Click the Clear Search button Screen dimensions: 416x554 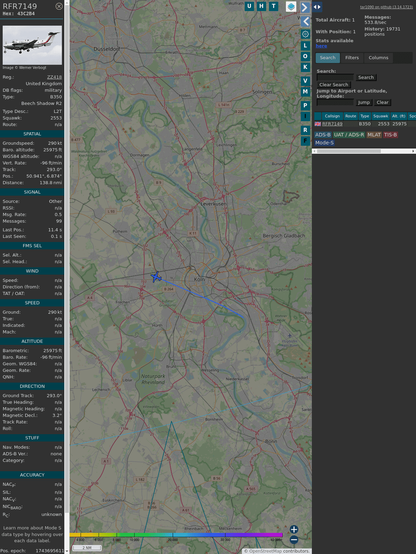(334, 85)
